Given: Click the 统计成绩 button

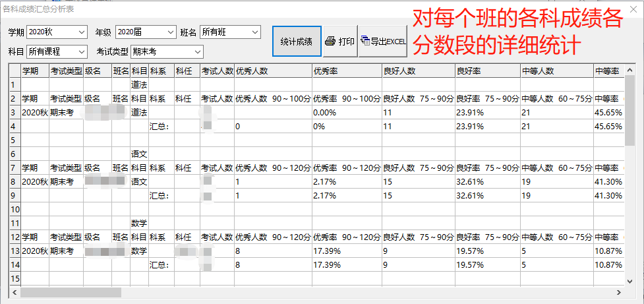Looking at the screenshot, I should [x=297, y=42].
